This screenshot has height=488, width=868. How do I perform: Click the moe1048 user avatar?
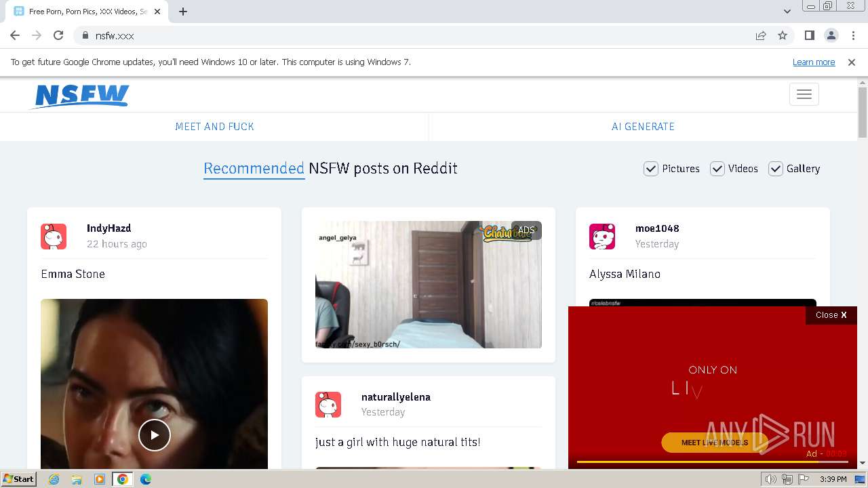point(602,237)
